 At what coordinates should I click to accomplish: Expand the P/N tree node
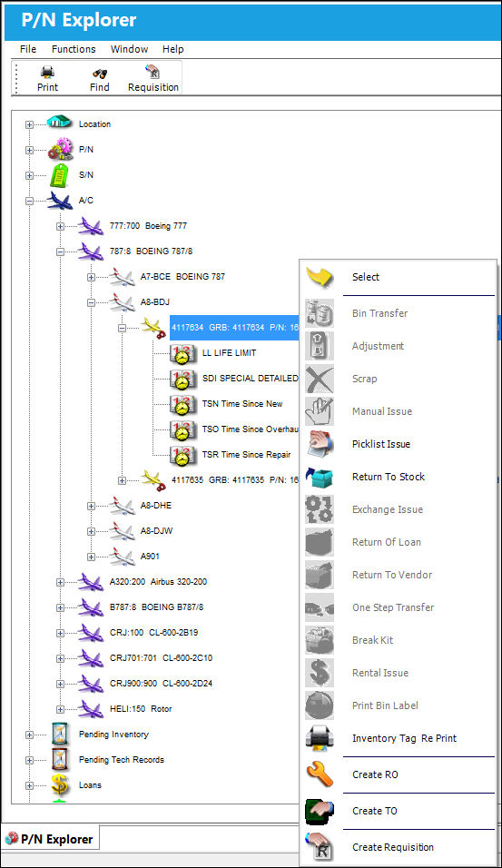[x=29, y=150]
